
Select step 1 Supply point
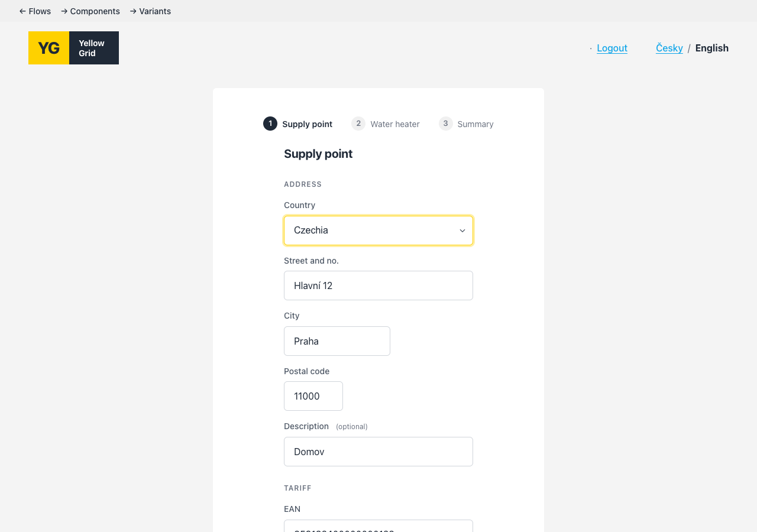click(x=298, y=124)
